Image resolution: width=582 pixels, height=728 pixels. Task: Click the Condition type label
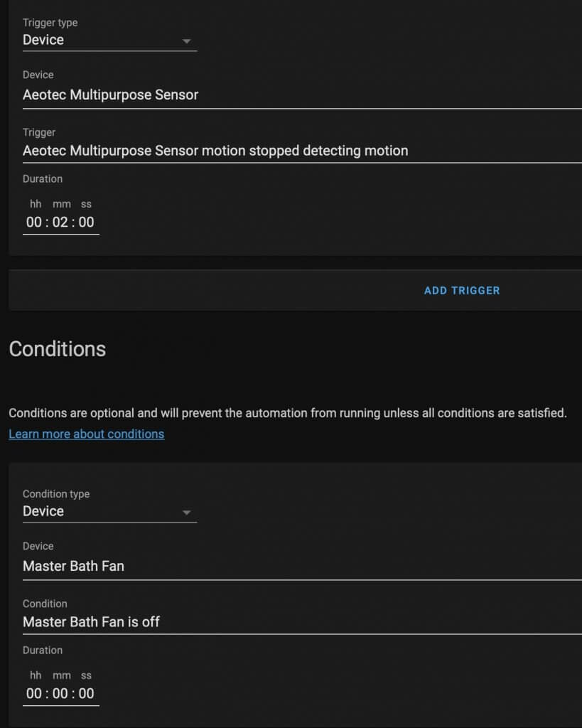coord(56,494)
